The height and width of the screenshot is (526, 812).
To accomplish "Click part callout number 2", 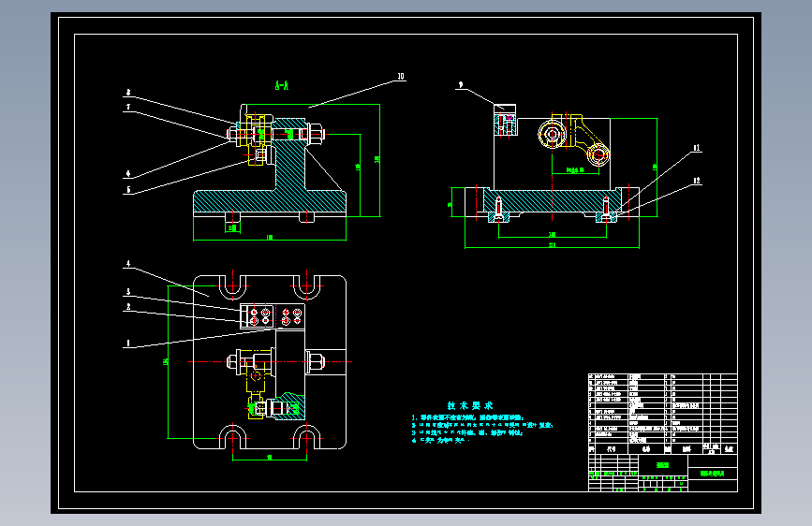I will (x=128, y=307).
